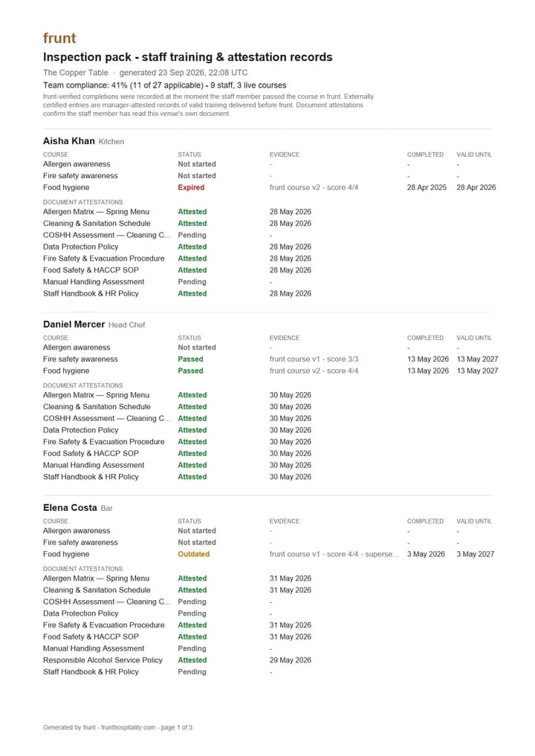Click the "STATUS" column header in Daniel Mercer's table
Screen dimensions: 535x756
(x=189, y=338)
